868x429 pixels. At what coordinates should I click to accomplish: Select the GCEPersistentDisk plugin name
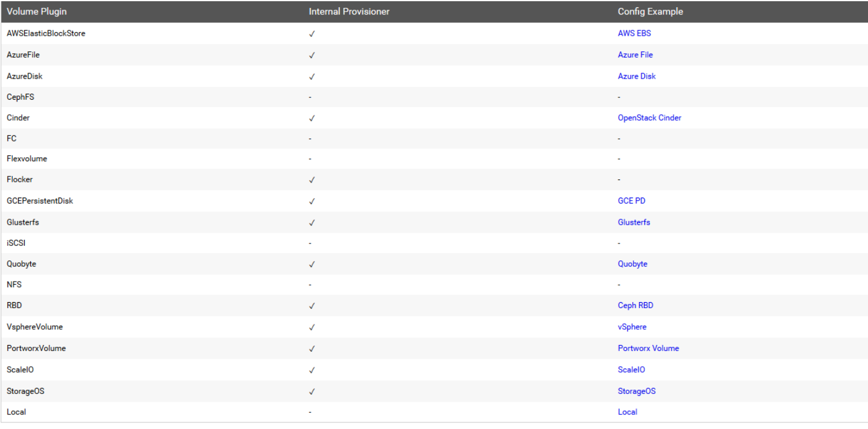pos(40,201)
